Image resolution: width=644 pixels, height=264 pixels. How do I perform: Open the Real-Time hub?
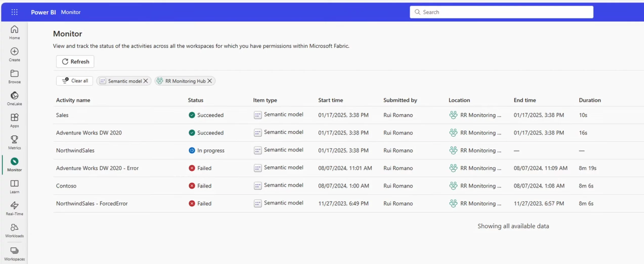pyautogui.click(x=14, y=208)
